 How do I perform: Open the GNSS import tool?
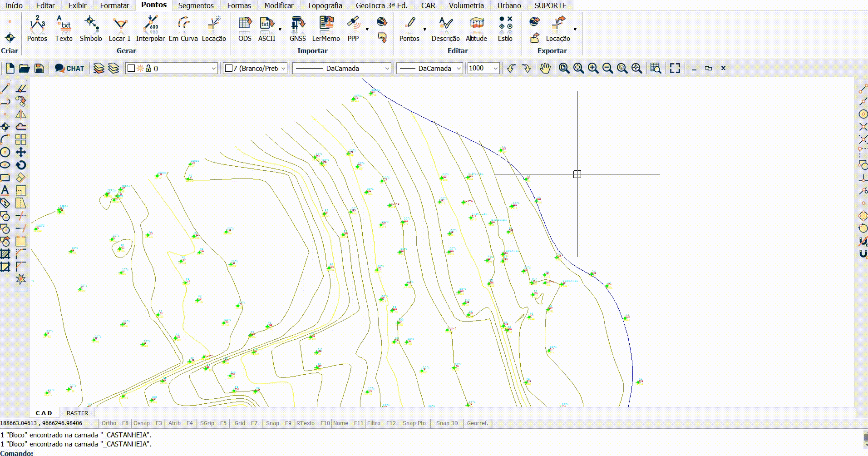tap(298, 29)
